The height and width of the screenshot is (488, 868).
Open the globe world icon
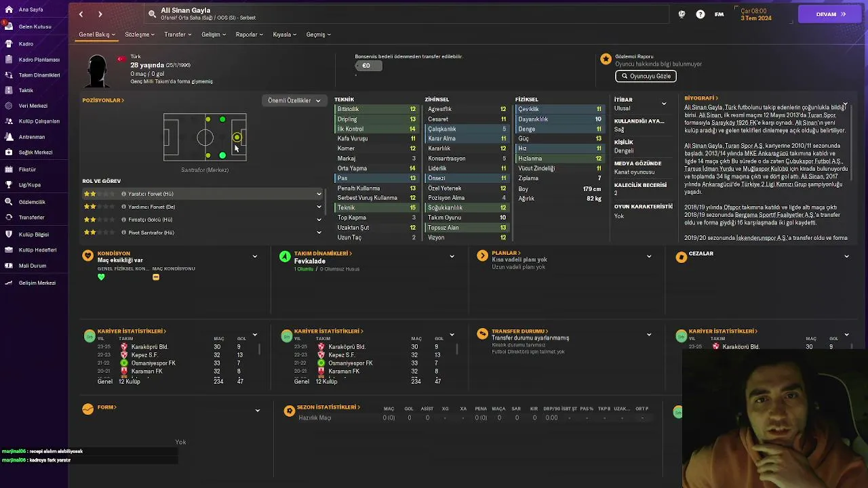[682, 14]
